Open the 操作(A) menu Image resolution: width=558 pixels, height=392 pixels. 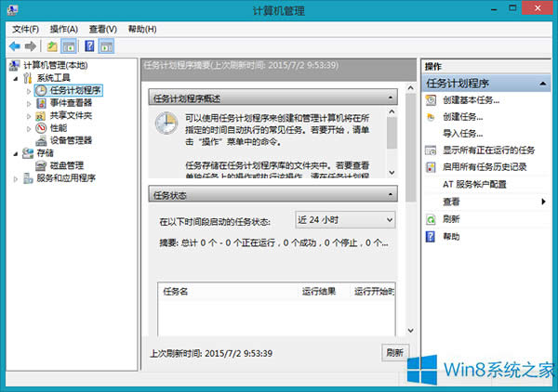coord(63,29)
